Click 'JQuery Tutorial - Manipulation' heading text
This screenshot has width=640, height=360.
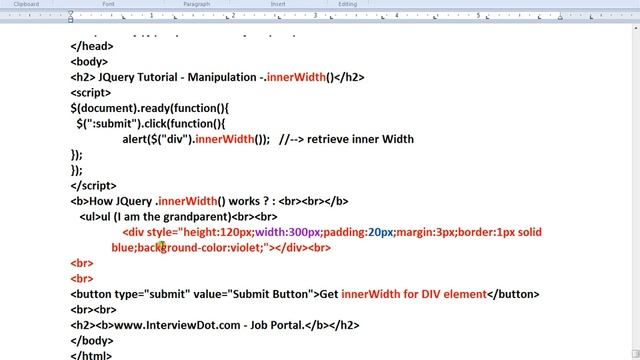177,77
